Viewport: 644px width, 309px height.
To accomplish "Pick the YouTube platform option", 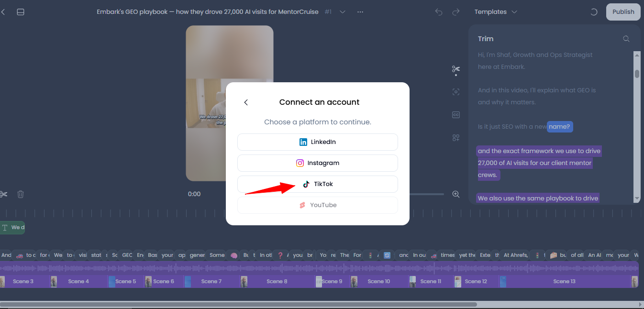I will click(318, 205).
